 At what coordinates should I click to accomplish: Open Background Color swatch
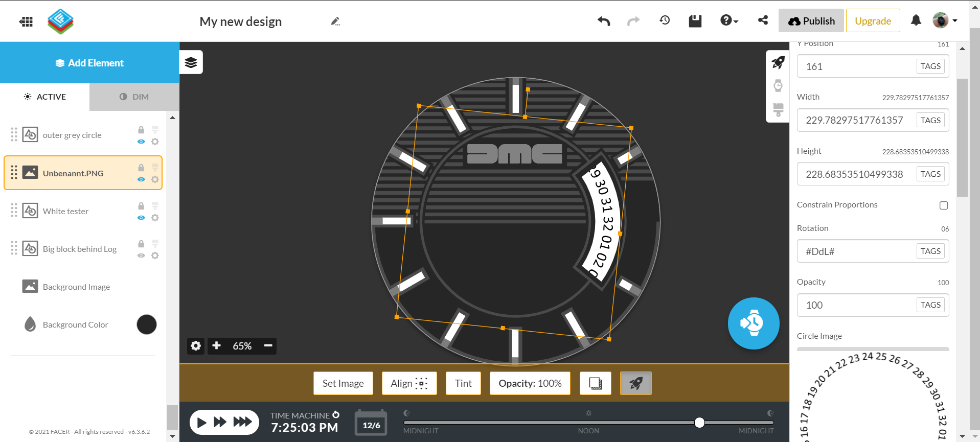point(147,324)
